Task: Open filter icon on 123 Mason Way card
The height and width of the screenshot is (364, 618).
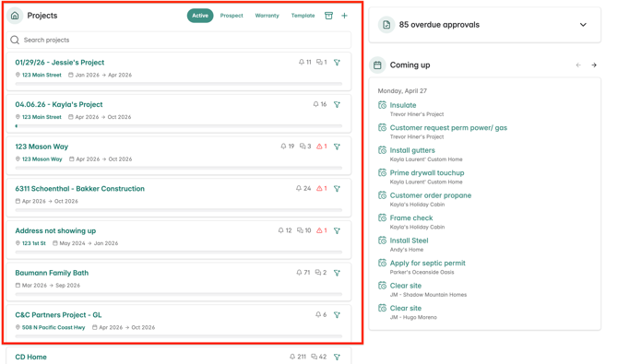Action: [x=337, y=147]
